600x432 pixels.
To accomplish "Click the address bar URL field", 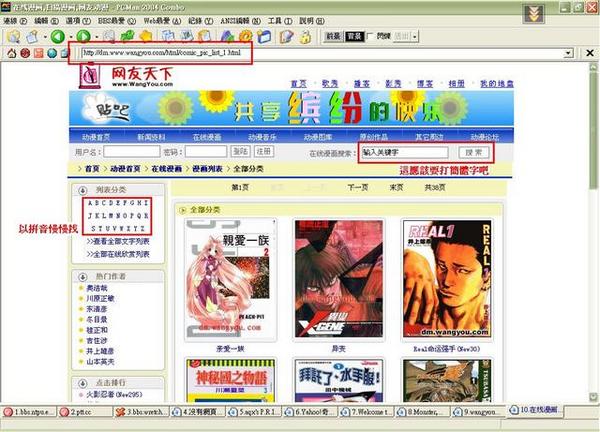I will point(323,53).
